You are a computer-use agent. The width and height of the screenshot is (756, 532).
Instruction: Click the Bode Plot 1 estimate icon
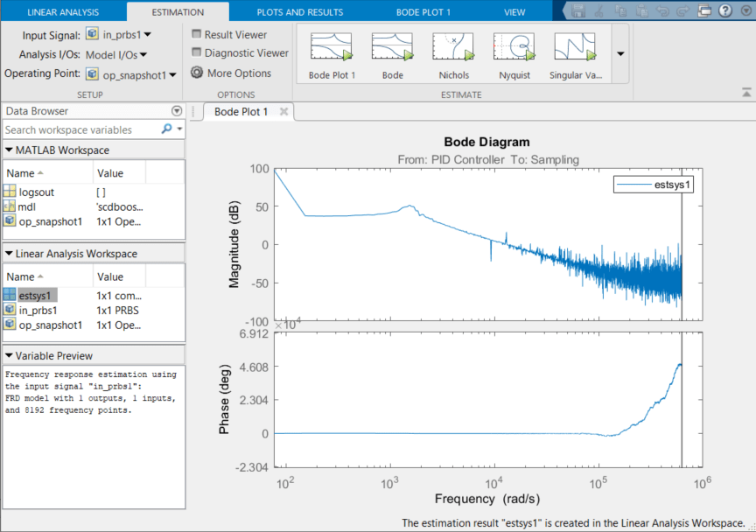331,48
